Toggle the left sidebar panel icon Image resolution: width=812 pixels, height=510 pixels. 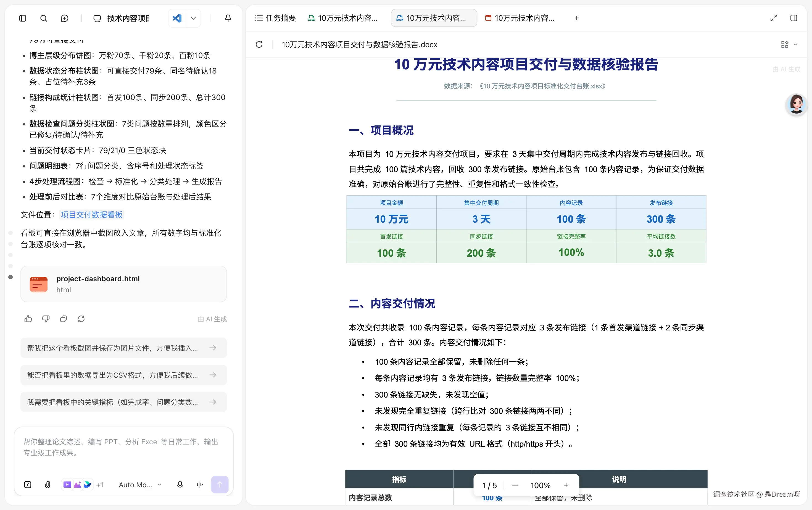click(x=23, y=18)
